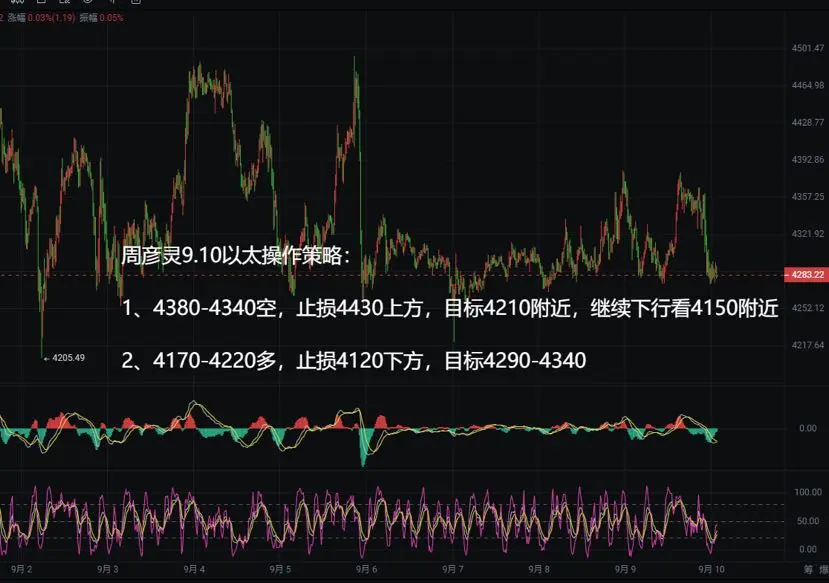Click the 9月 9 date label
829x583 pixels.
pos(625,569)
